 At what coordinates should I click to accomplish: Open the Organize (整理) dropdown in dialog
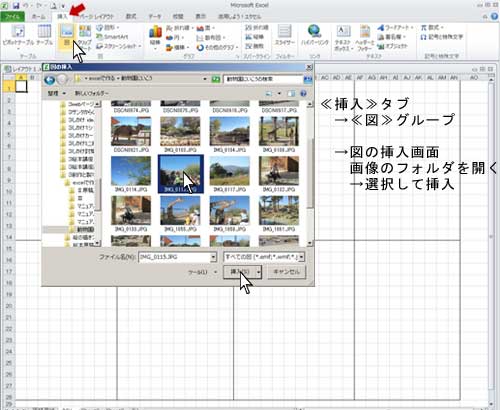coord(57,93)
